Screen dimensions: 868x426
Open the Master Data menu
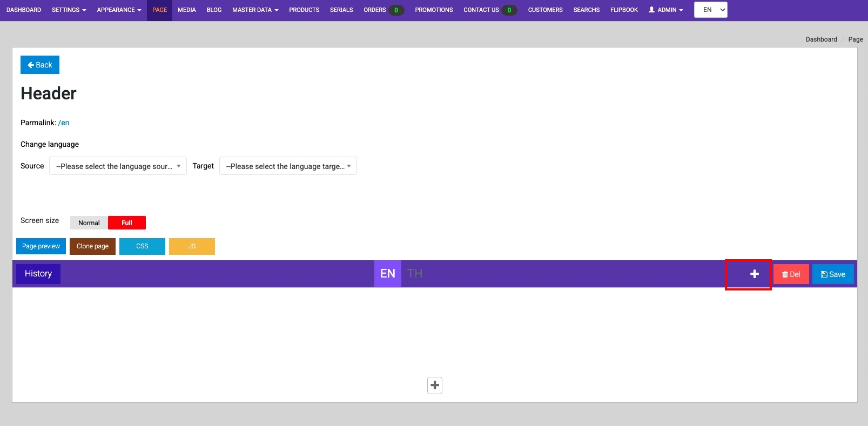[255, 10]
